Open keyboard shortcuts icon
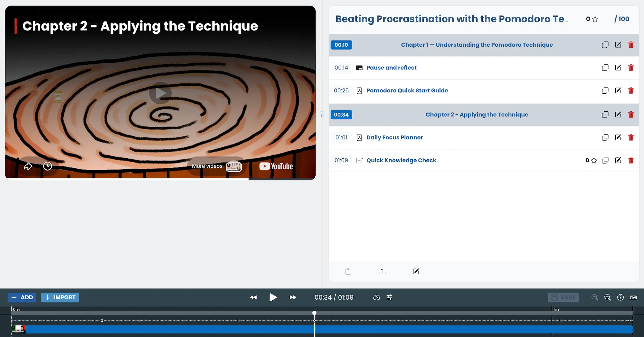 pyautogui.click(x=633, y=297)
